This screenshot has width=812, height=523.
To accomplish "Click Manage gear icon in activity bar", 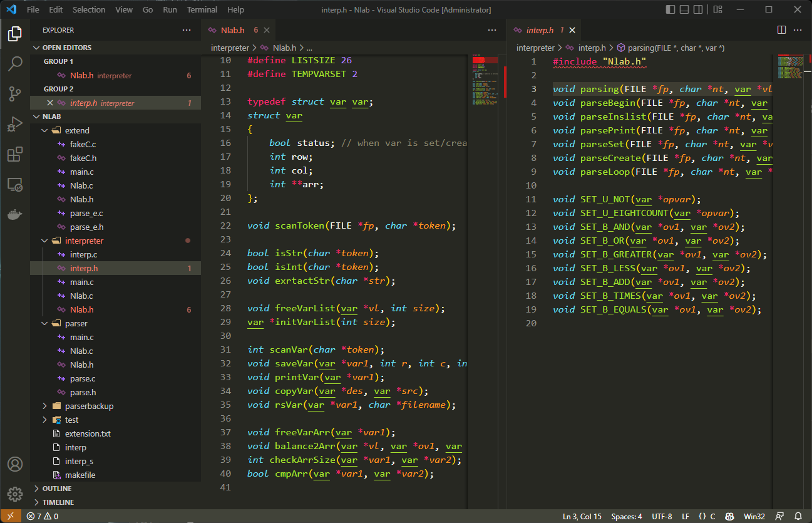I will click(x=15, y=494).
